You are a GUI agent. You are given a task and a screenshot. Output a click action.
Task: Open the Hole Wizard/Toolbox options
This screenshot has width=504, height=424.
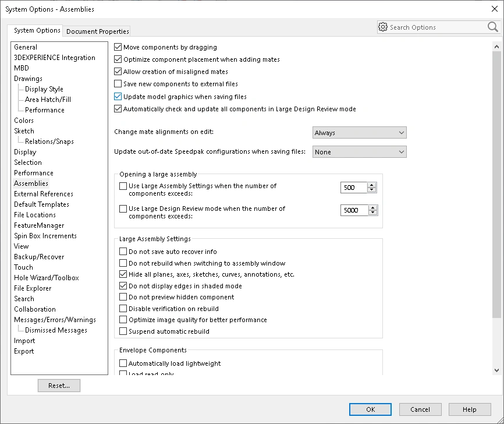[47, 278]
